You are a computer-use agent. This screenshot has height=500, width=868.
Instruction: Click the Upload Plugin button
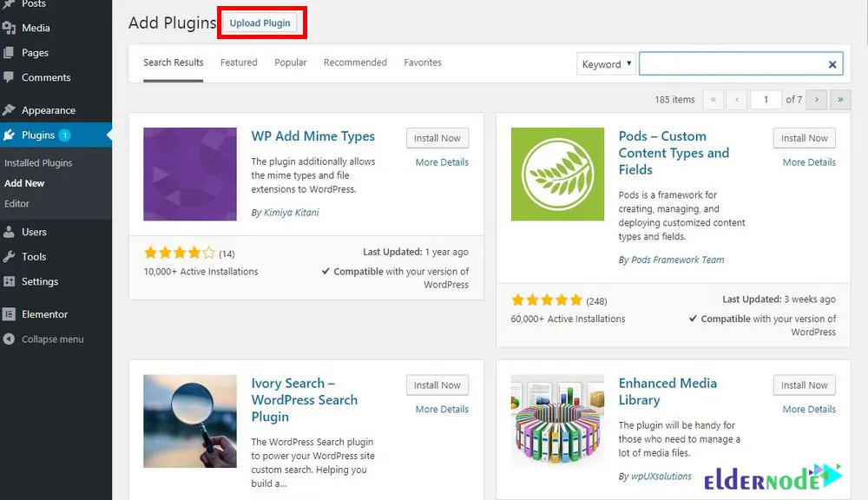[x=260, y=23]
